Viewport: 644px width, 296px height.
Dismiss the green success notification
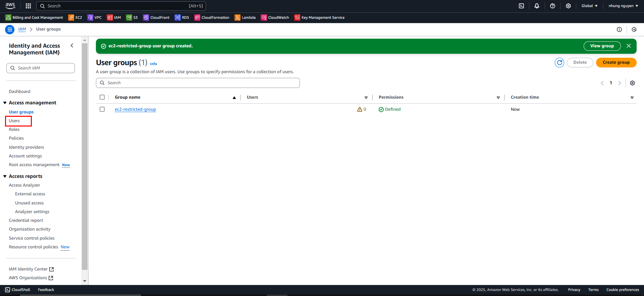629,46
